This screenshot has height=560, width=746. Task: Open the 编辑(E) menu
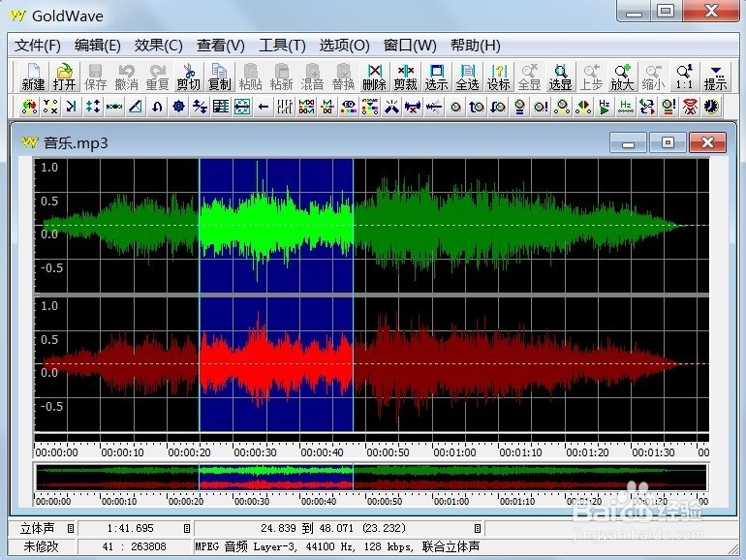point(98,46)
